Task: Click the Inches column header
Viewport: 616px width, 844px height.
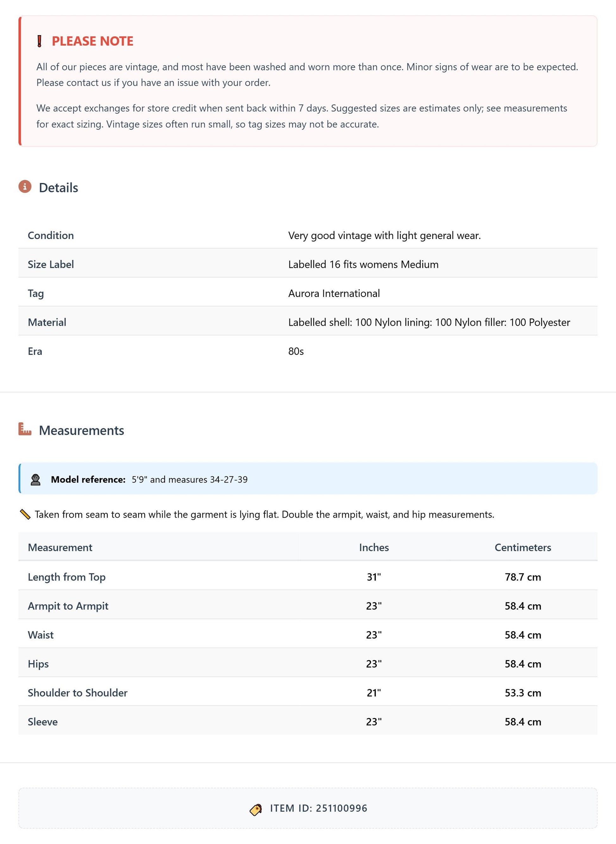Action: pos(374,547)
